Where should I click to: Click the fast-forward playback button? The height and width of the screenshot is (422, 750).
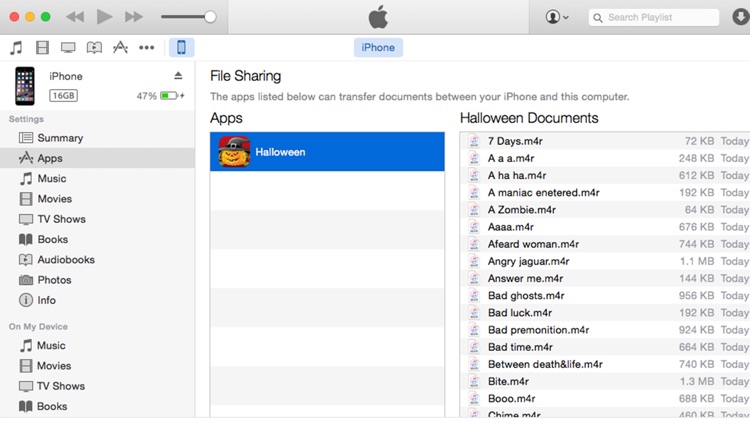[133, 17]
